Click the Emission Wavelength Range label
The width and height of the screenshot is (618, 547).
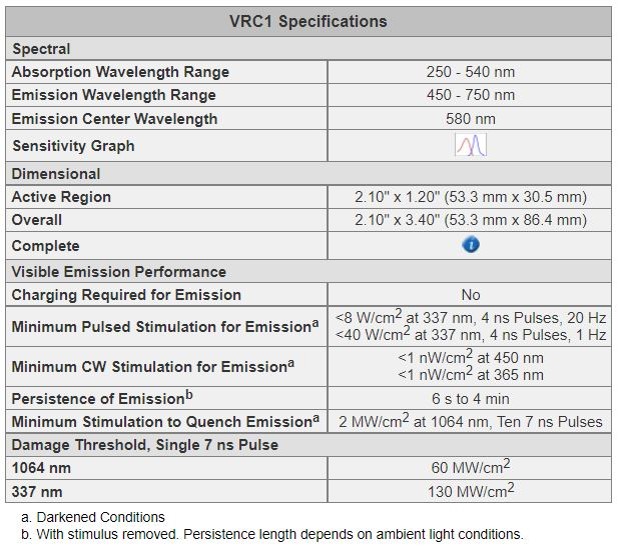click(x=114, y=95)
